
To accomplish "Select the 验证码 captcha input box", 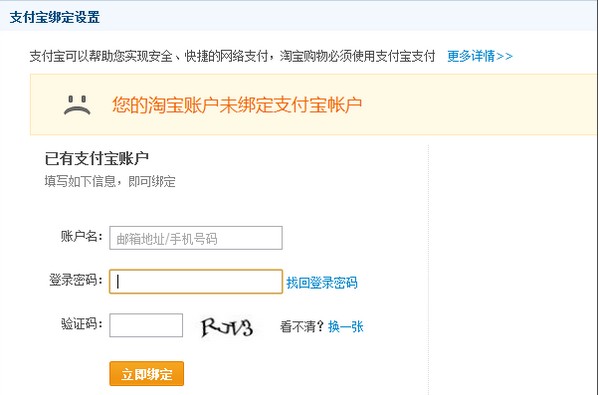I will tap(146, 325).
